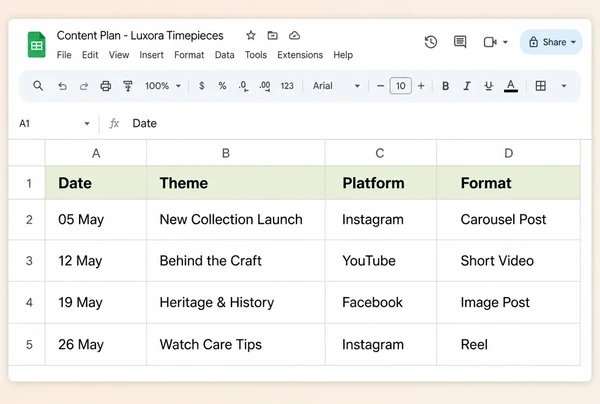Open the 100% zoom dropdown
This screenshot has width=600, height=404.
pos(163,86)
